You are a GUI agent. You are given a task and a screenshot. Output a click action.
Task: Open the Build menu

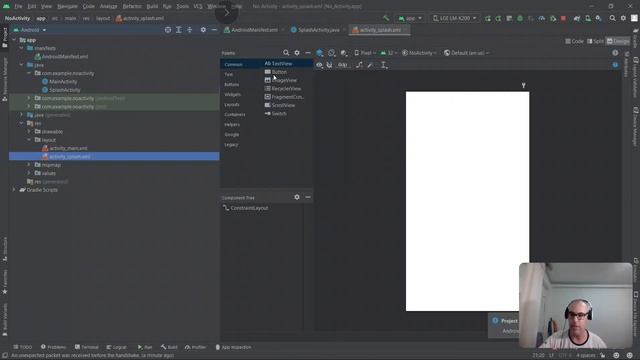click(152, 7)
